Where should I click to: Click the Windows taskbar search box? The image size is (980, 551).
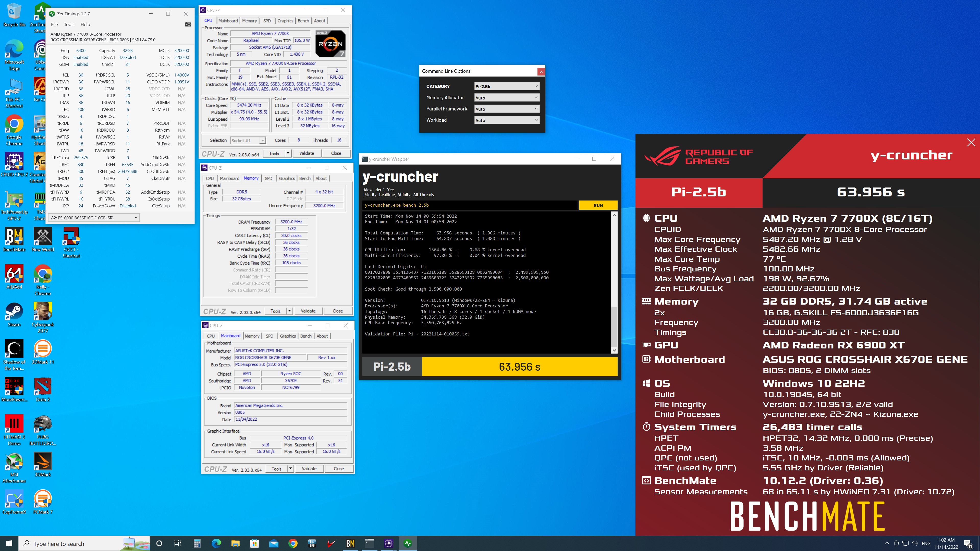84,543
